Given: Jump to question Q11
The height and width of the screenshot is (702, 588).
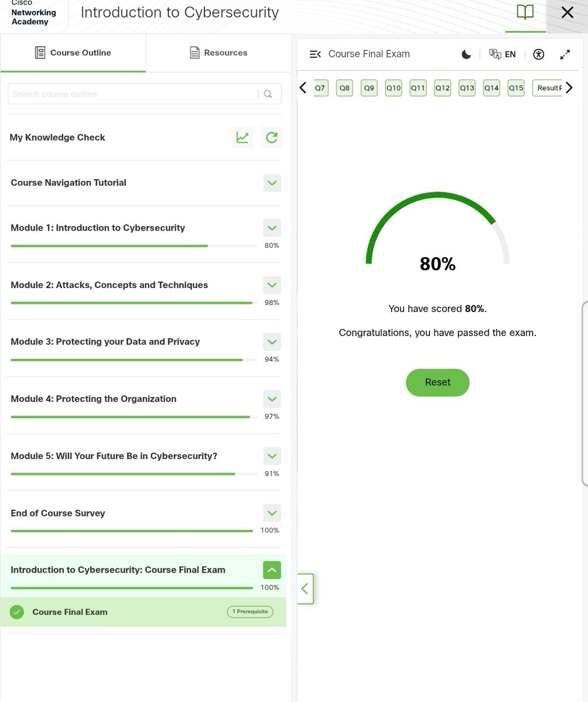Looking at the screenshot, I should 418,88.
